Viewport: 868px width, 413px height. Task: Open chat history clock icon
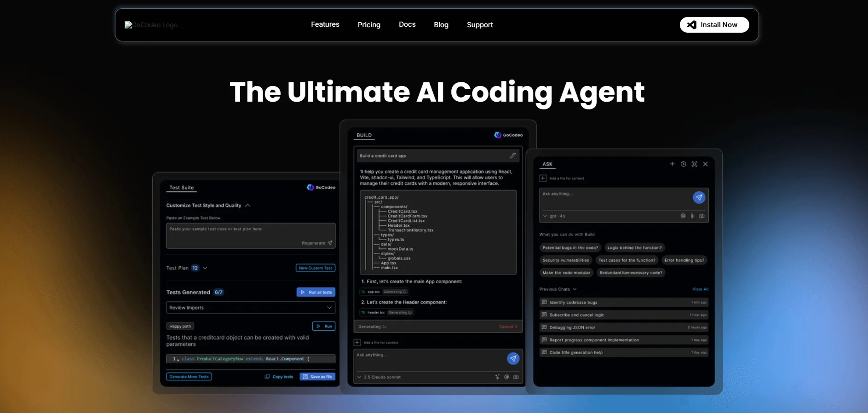pos(683,164)
